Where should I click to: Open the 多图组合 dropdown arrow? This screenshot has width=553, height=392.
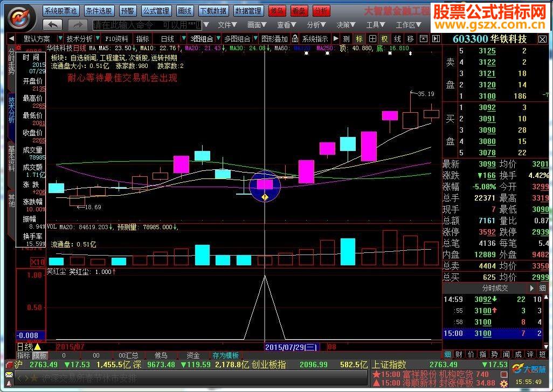click(255, 38)
